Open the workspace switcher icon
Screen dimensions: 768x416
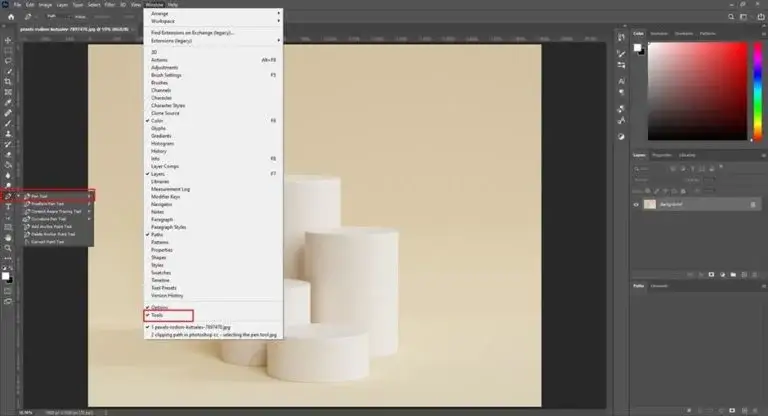pyautogui.click(x=744, y=17)
